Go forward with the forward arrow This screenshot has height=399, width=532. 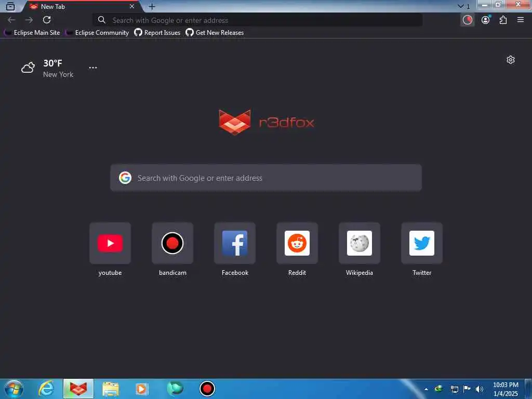[29, 20]
